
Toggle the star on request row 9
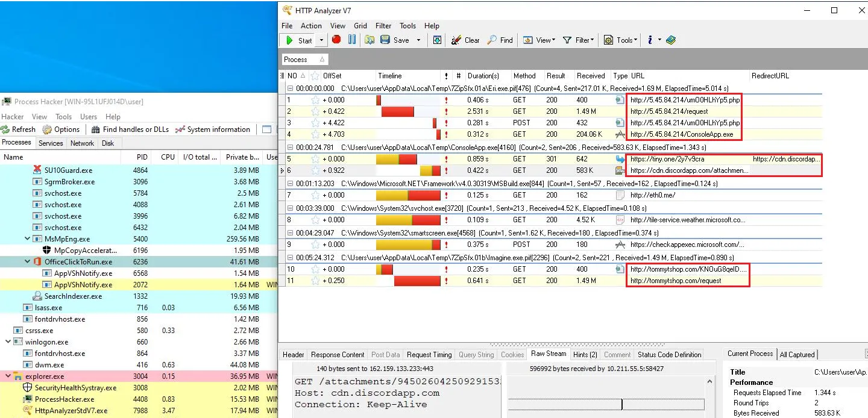[x=315, y=245]
